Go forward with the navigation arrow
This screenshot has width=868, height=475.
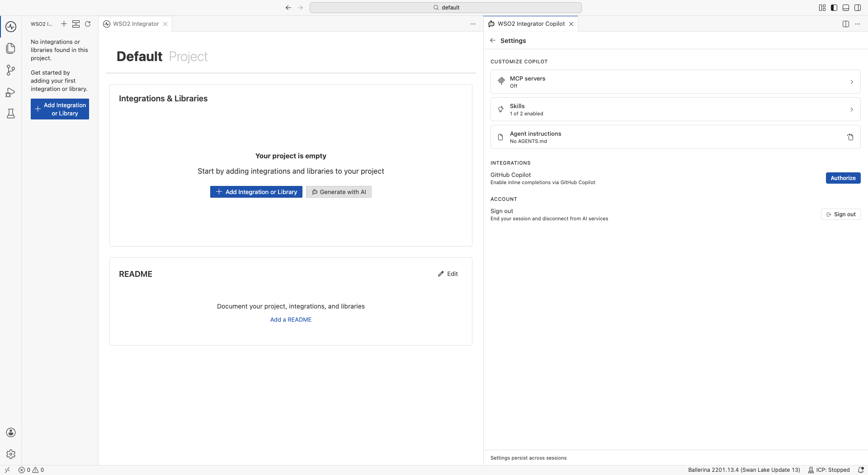tap(300, 8)
